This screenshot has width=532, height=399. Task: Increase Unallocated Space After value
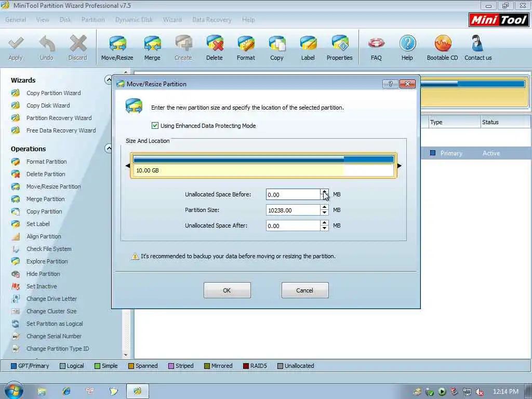(324, 222)
